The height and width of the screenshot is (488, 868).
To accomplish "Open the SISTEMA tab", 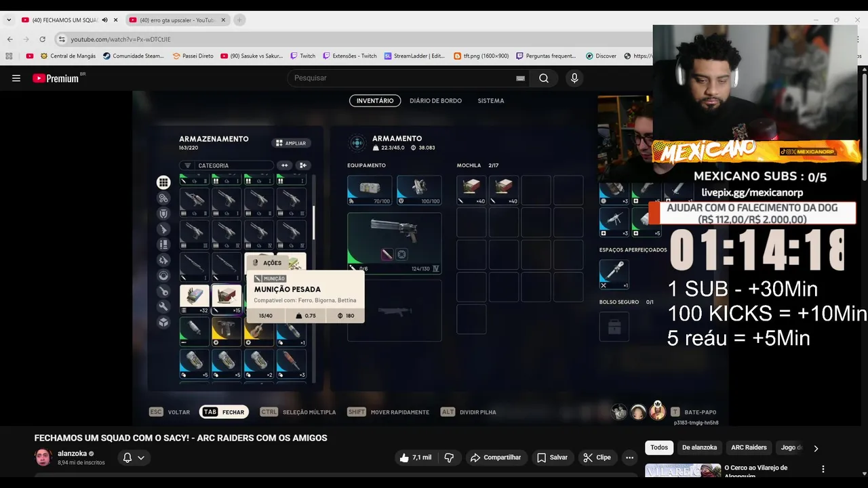I will (491, 100).
